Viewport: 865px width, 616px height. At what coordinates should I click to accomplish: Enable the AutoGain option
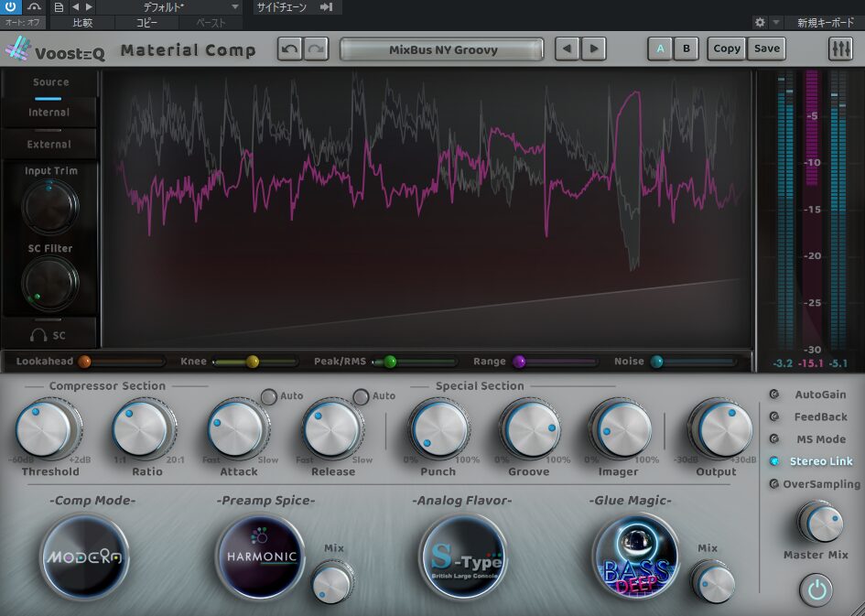[775, 394]
